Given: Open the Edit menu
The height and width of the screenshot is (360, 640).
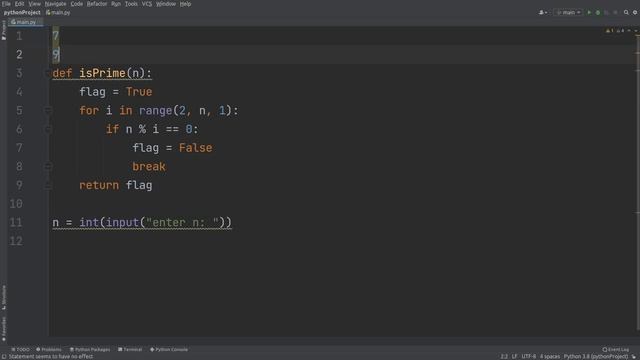Looking at the screenshot, I should tap(19, 4).
